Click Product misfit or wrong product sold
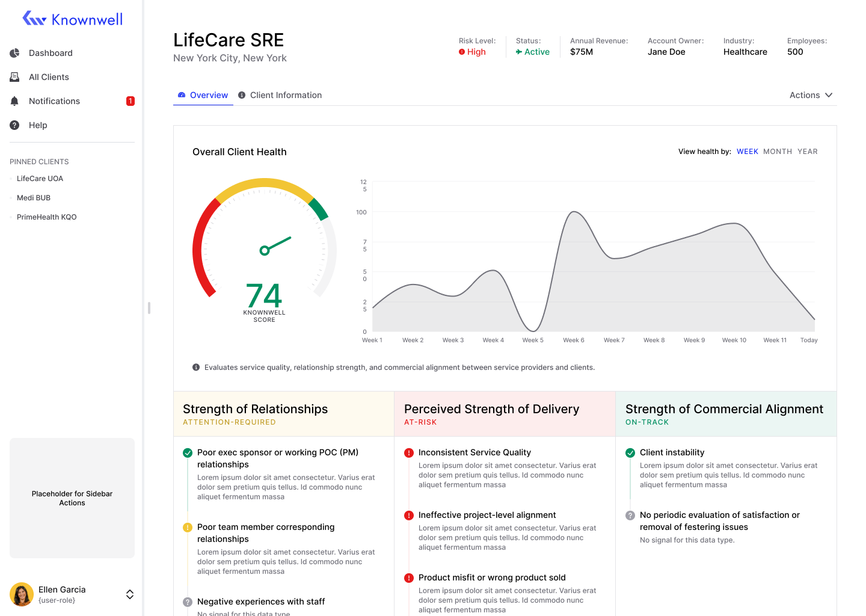The height and width of the screenshot is (616, 866). pos(492,577)
